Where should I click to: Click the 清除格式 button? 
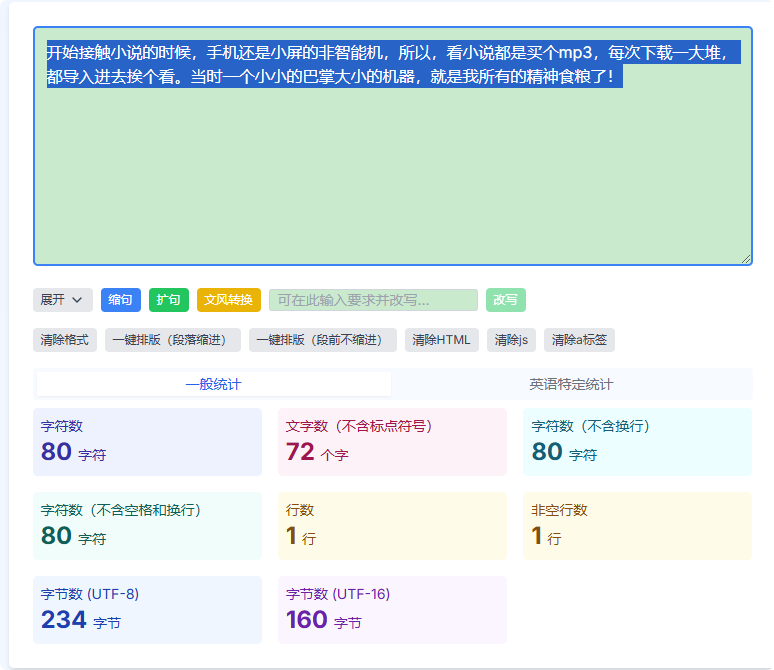pos(65,340)
